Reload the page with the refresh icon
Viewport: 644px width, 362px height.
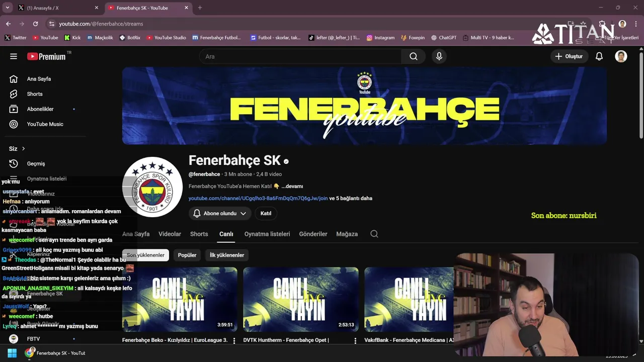coord(35,24)
